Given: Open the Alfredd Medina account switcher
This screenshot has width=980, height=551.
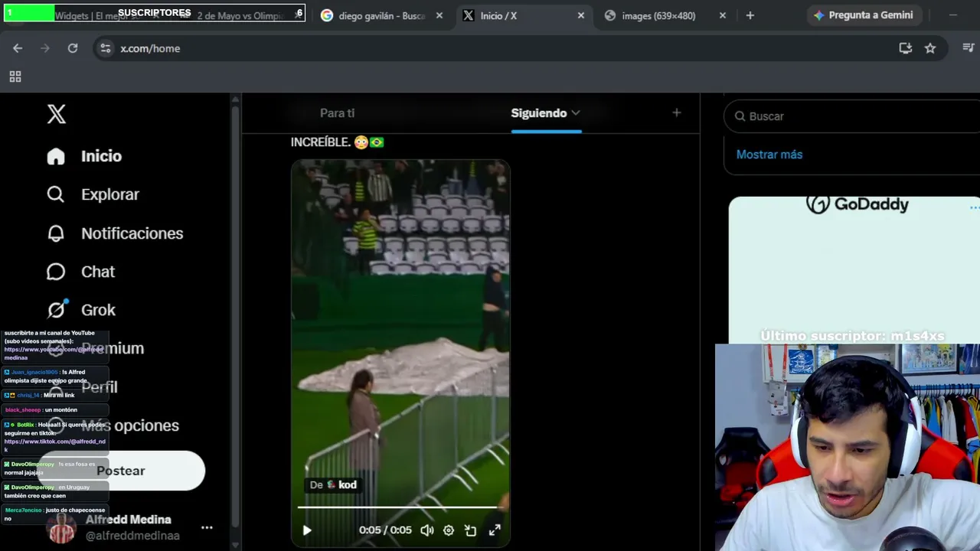Looking at the screenshot, I should (x=130, y=527).
